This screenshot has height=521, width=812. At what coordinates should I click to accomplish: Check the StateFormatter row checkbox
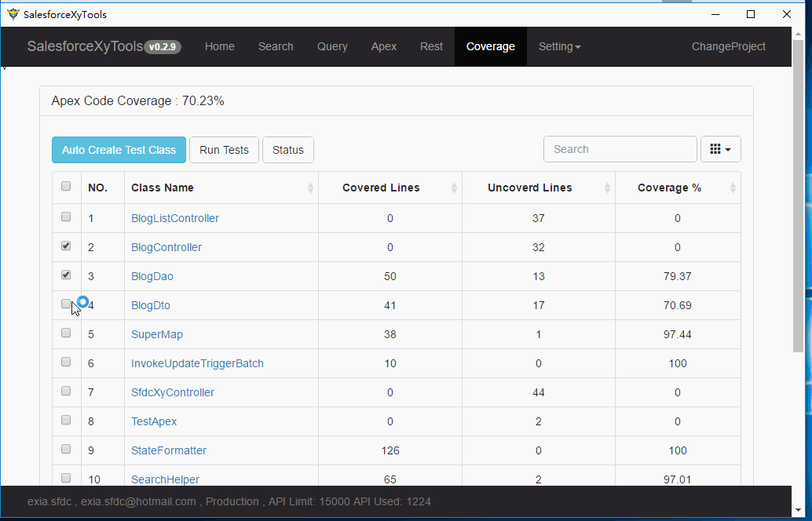[x=66, y=449]
